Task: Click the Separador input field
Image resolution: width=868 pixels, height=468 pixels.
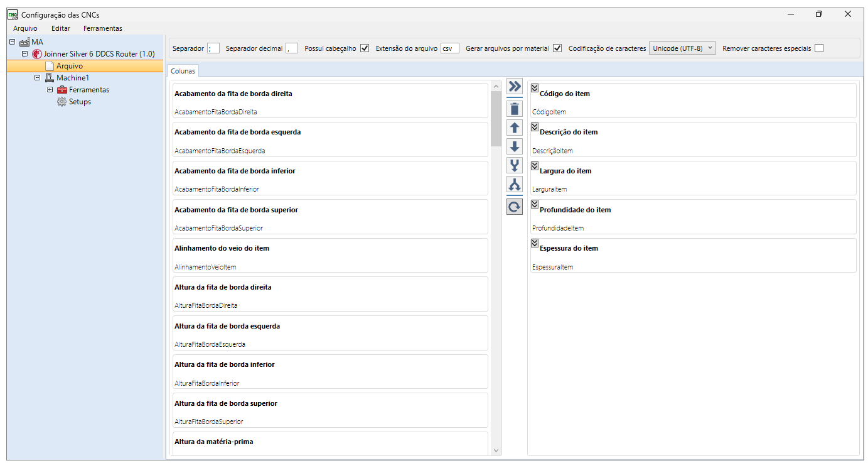Action: 213,48
